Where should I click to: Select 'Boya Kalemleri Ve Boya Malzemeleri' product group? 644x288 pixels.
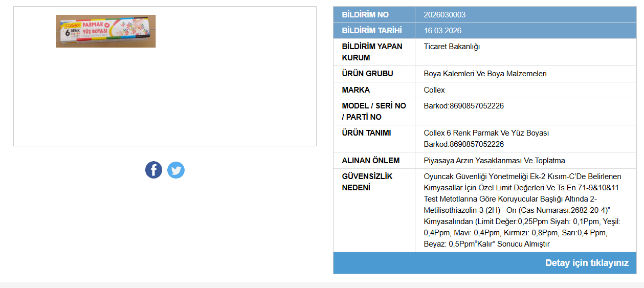pyautogui.click(x=485, y=74)
